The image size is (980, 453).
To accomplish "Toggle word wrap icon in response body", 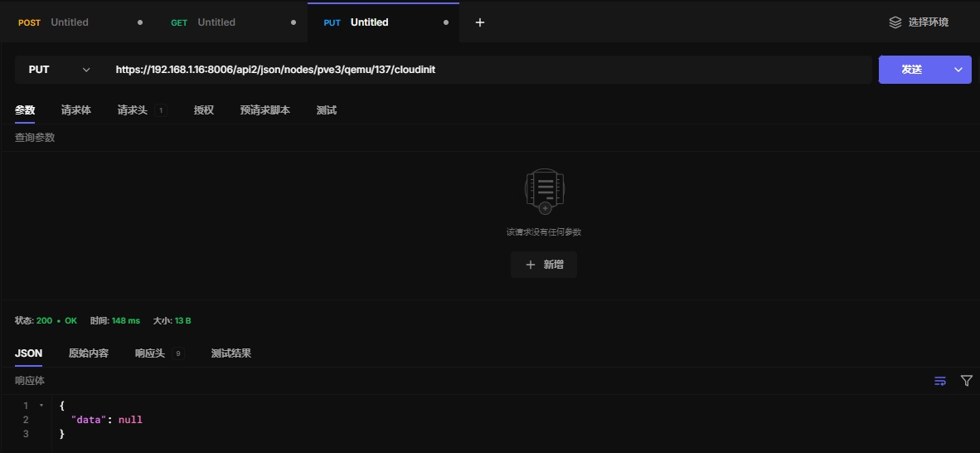I will [940, 381].
